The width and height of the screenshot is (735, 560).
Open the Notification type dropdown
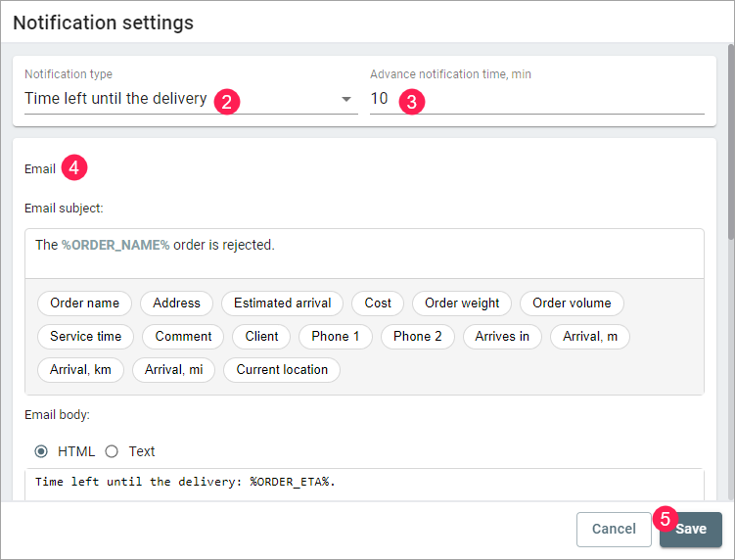coord(186,99)
